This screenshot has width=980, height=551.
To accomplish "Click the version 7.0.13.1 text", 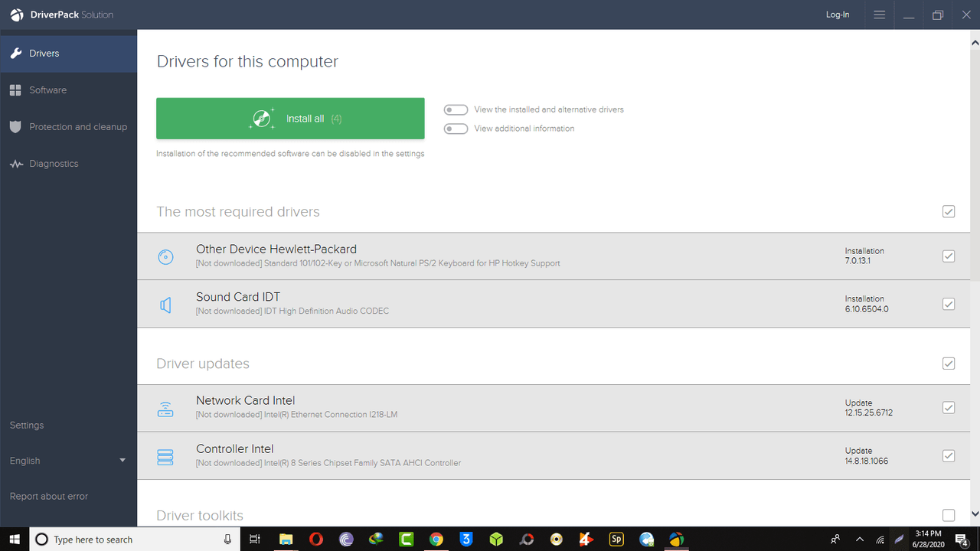I will [x=857, y=261].
